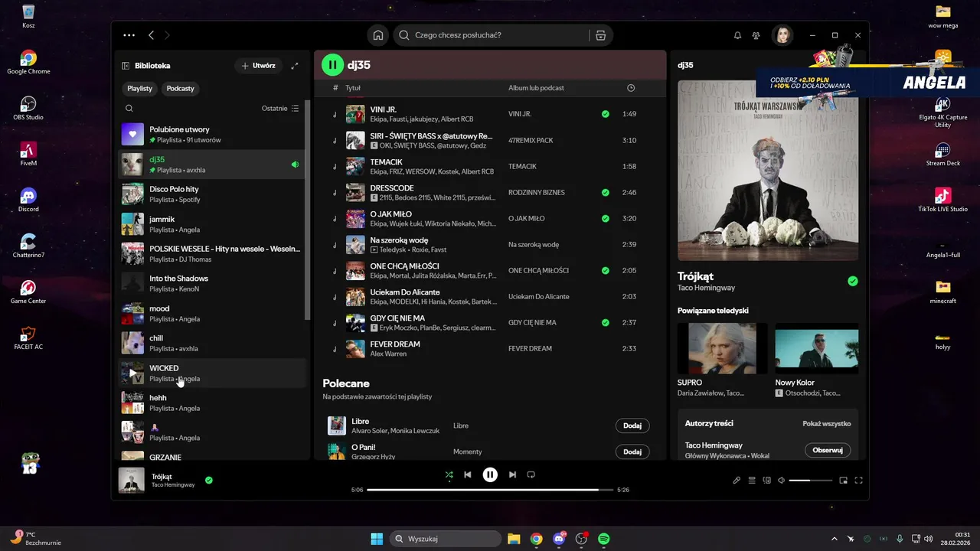The image size is (980, 551).
Task: Open Polubione utwory playlist
Action: [211, 134]
